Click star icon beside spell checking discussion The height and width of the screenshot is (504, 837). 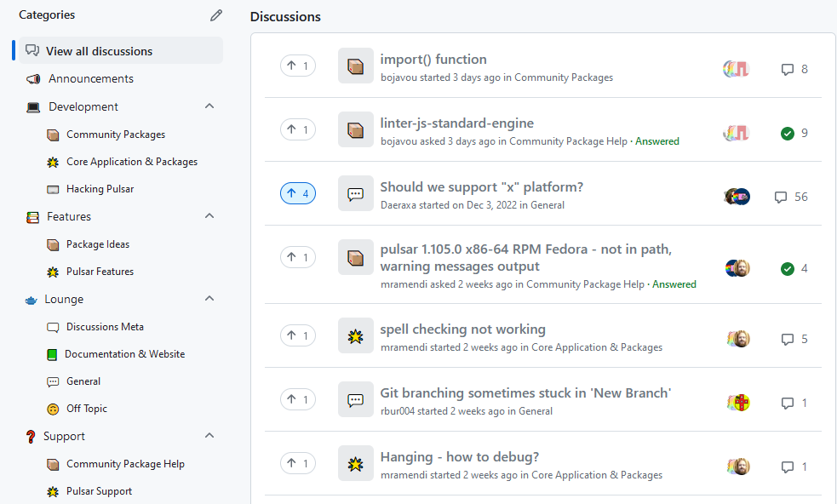[356, 335]
